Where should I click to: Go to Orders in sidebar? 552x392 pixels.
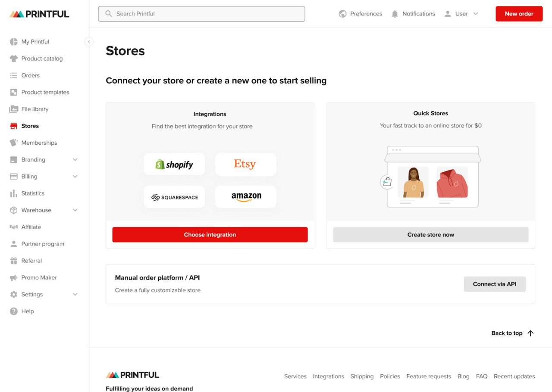(x=30, y=75)
